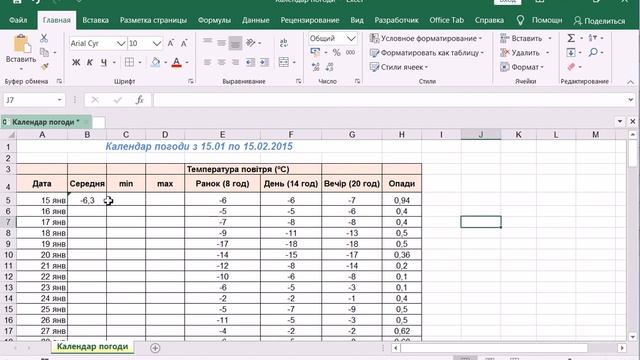This screenshot has width=640, height=360.
Task: Toggle align left in alignment group
Action: point(207,62)
